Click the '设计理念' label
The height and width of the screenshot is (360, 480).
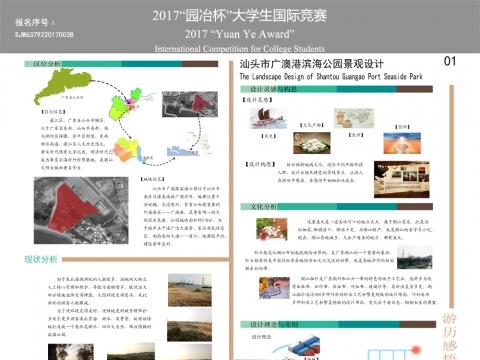[x=261, y=337]
